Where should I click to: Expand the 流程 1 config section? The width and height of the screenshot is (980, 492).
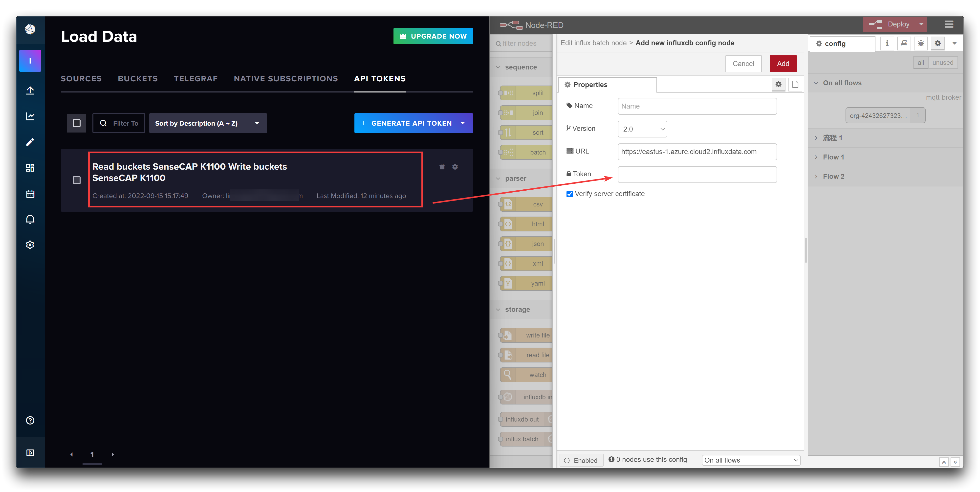coord(886,138)
